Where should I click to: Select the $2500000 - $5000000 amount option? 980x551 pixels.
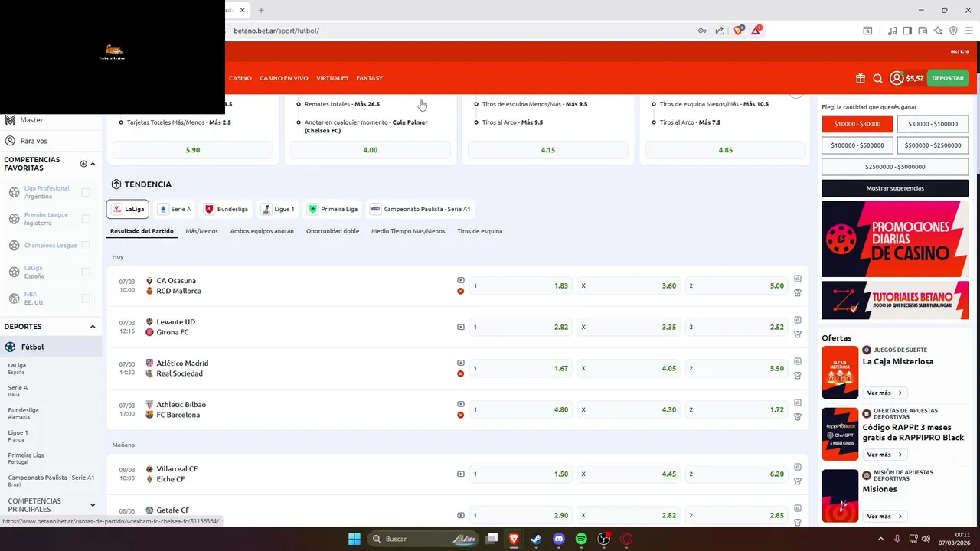click(895, 167)
